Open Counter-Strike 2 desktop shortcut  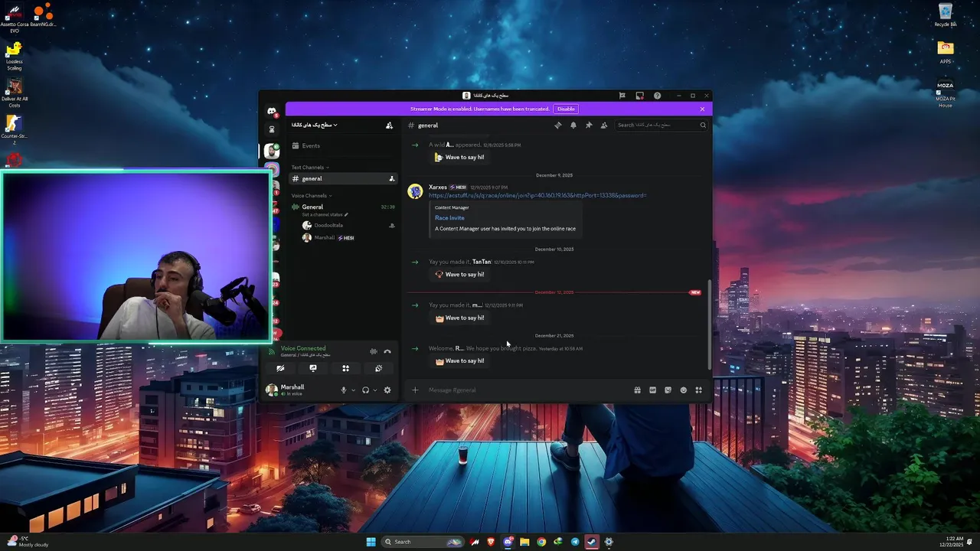coord(14,129)
